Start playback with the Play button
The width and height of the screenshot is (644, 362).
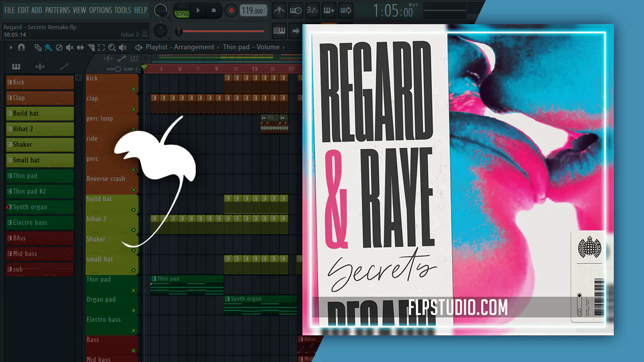coord(198,10)
